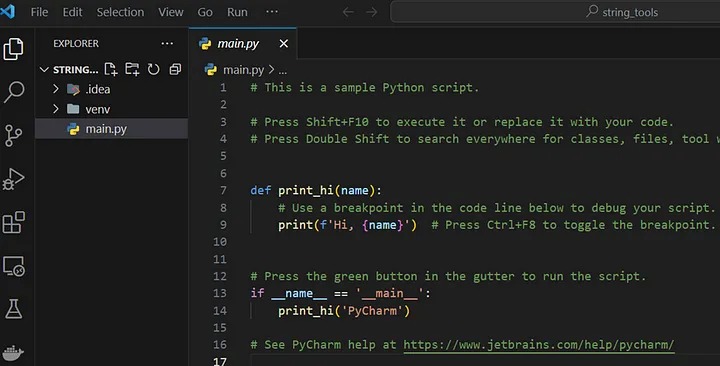720x366 pixels.
Task: Open the Docker view
Action: (x=13, y=353)
